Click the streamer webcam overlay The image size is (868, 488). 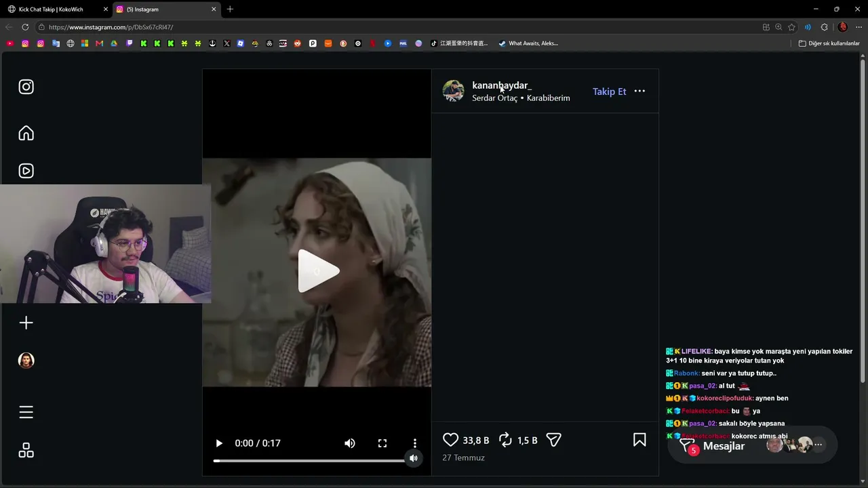point(105,244)
